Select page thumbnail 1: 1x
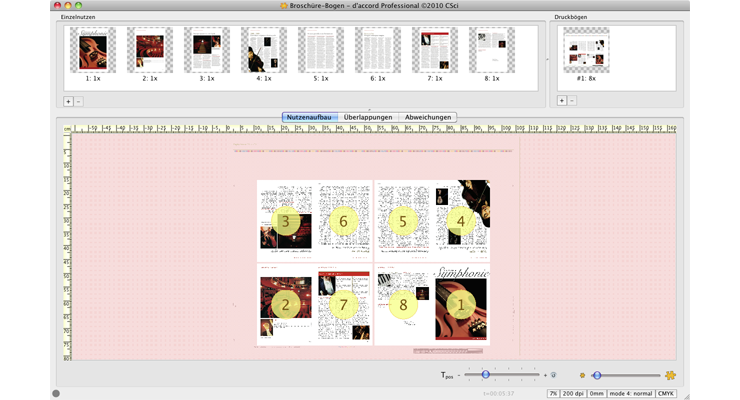 point(93,50)
